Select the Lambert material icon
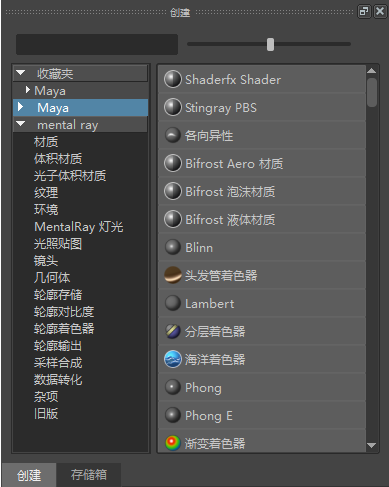This screenshot has height=487, width=389. [173, 303]
